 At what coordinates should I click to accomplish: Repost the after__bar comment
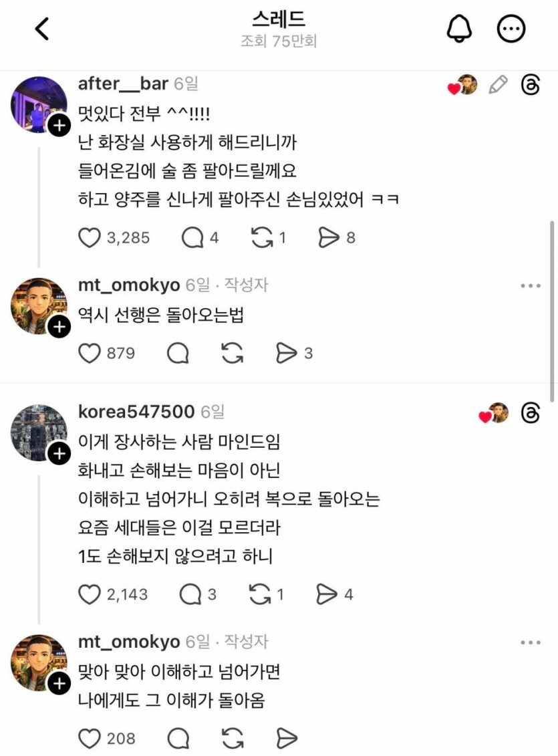coord(260,237)
